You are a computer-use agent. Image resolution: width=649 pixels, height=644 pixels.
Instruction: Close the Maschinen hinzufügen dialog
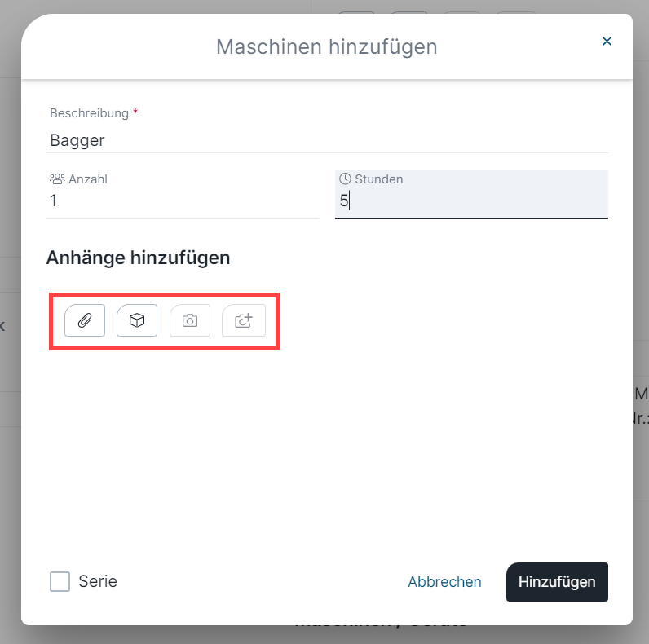[x=607, y=41]
